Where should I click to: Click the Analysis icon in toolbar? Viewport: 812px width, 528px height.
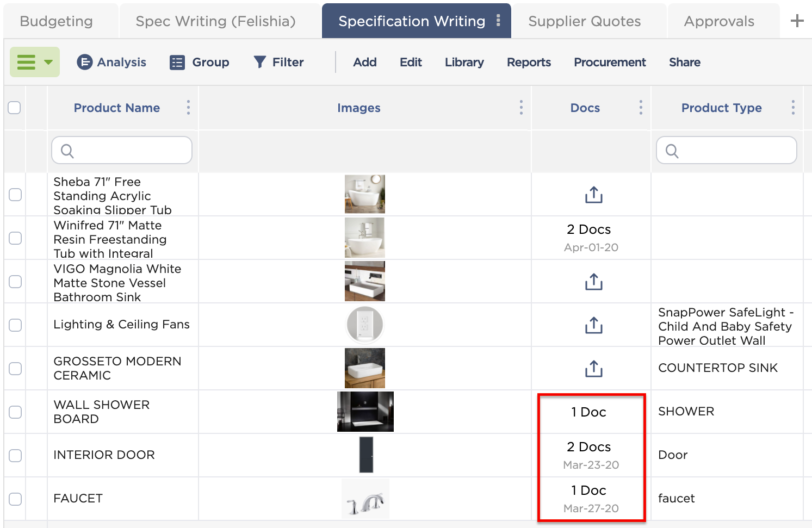tap(84, 62)
